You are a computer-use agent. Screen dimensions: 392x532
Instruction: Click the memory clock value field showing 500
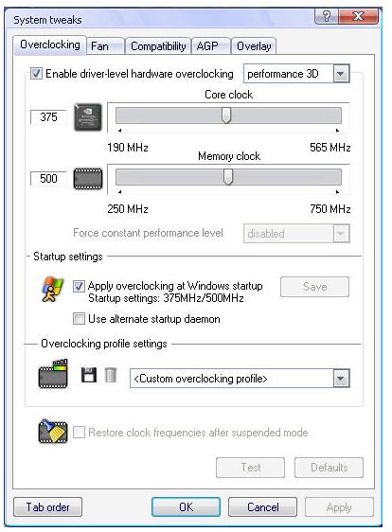48,179
